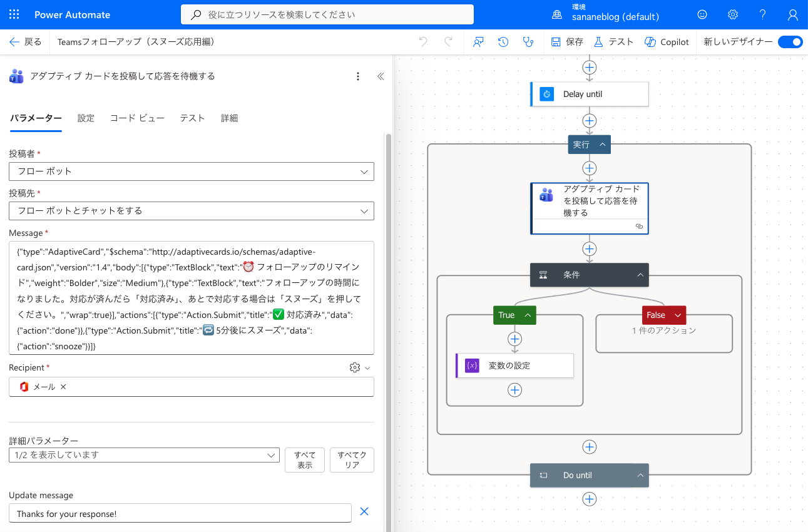Open the 投稿先 dropdown
This screenshot has height=532, width=808.
[x=192, y=211]
